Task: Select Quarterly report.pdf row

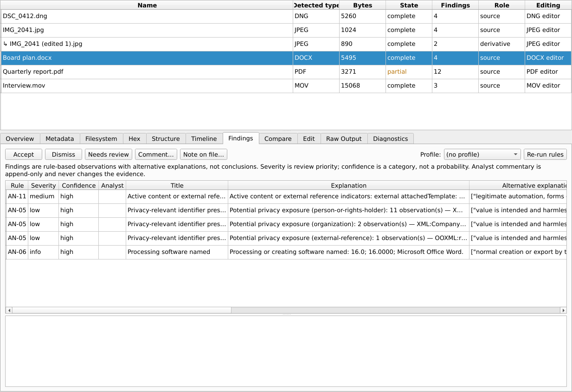Action: point(286,72)
